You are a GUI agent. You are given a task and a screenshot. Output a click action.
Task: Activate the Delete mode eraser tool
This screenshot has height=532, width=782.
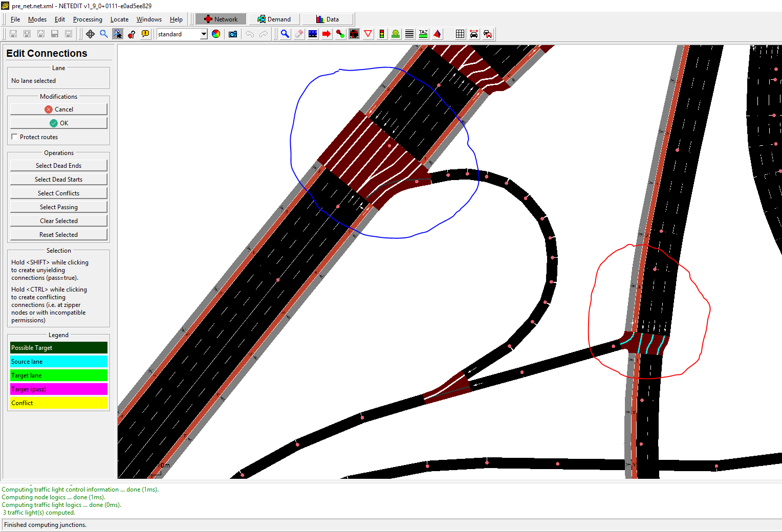coord(299,34)
